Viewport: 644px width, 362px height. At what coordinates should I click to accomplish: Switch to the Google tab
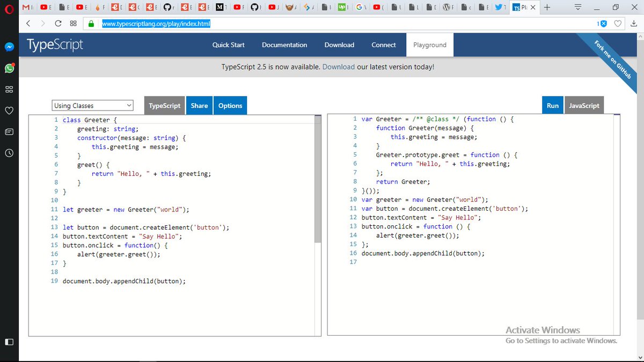362,8
